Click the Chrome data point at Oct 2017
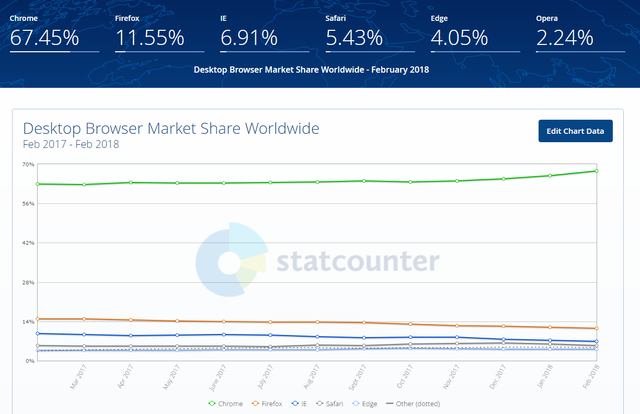Image resolution: width=640 pixels, height=414 pixels. pos(411,182)
